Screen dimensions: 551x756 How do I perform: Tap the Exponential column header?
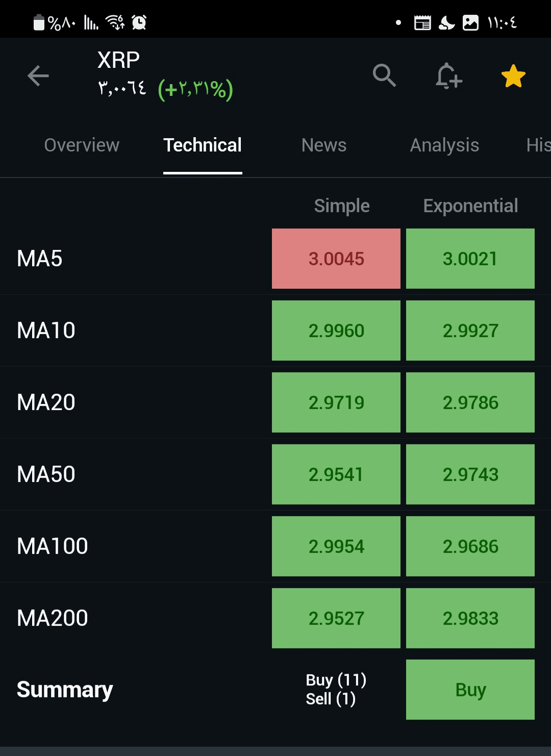tap(470, 206)
